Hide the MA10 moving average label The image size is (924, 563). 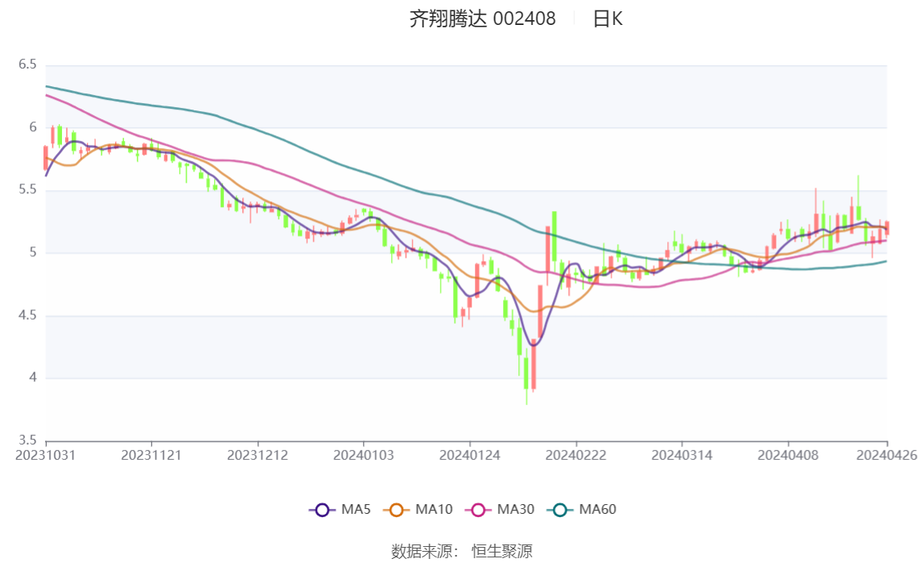434,509
